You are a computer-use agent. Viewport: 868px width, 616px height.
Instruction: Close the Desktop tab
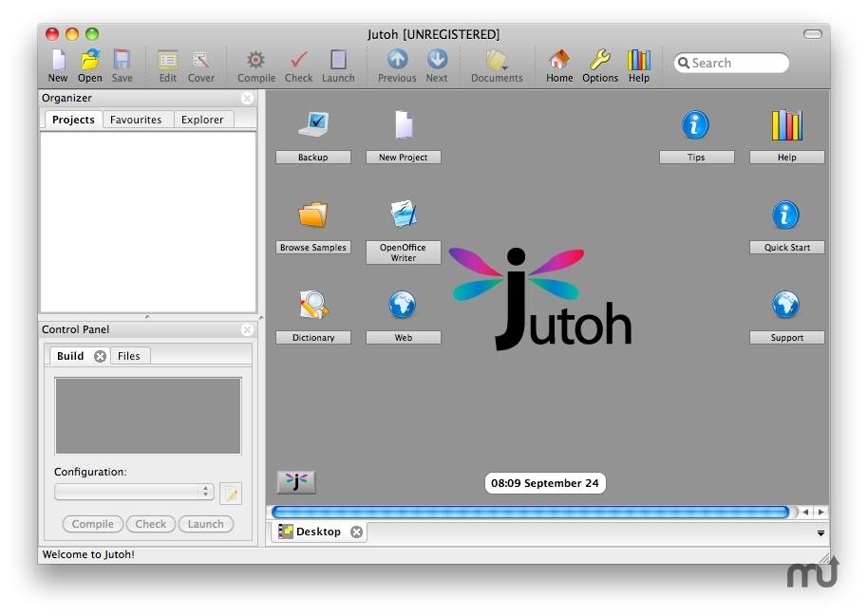tap(356, 532)
